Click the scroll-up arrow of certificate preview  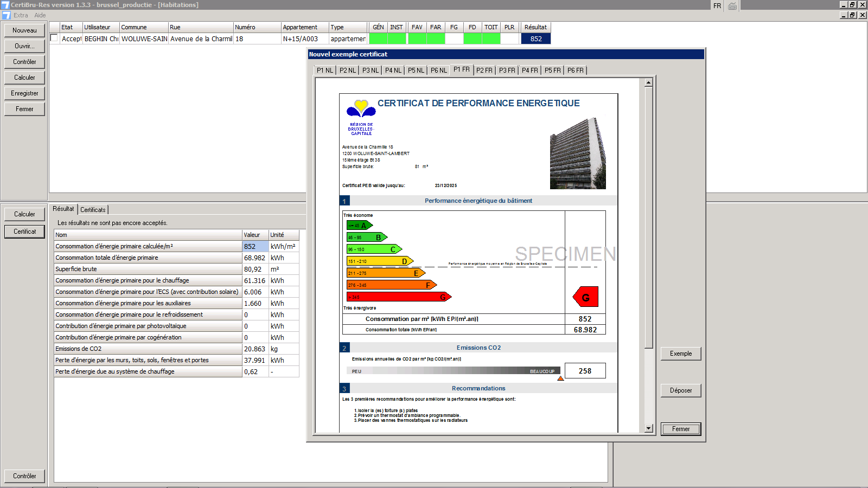[648, 83]
